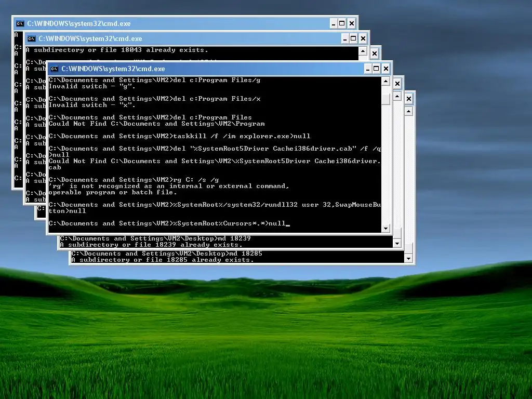This screenshot has height=399, width=532.
Task: Click the 'rg C: /s /g' command line
Action: coord(134,180)
